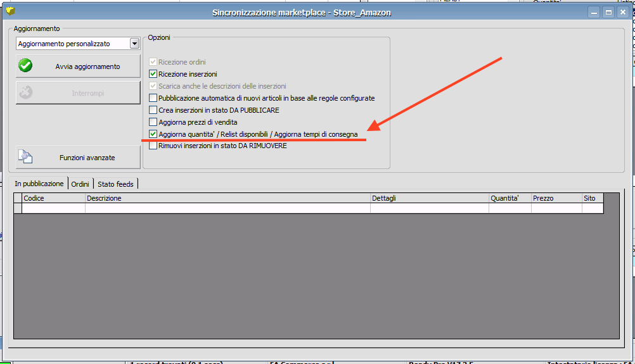Screen dimensions: 635x364
Task: Click the empty Descrizione cell in first row
Action: (228, 208)
